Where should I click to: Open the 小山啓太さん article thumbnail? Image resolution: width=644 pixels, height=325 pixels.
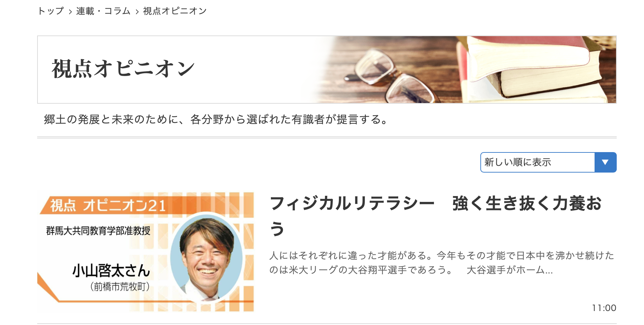tap(146, 252)
